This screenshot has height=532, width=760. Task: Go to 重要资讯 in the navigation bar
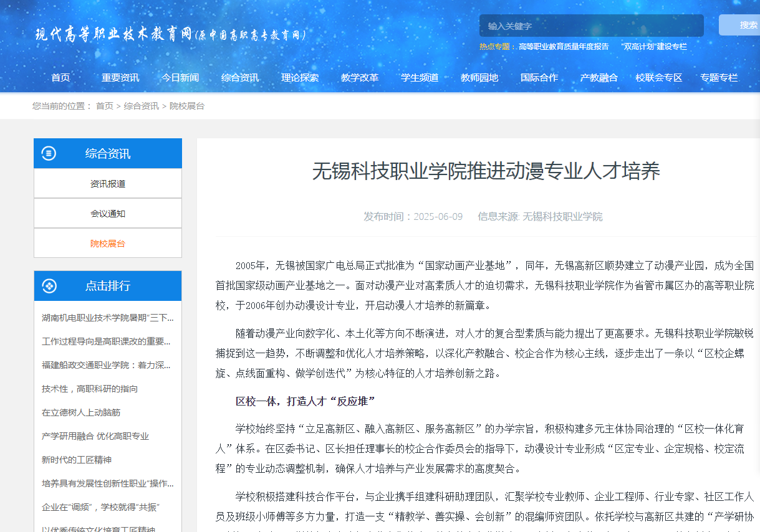pos(120,78)
